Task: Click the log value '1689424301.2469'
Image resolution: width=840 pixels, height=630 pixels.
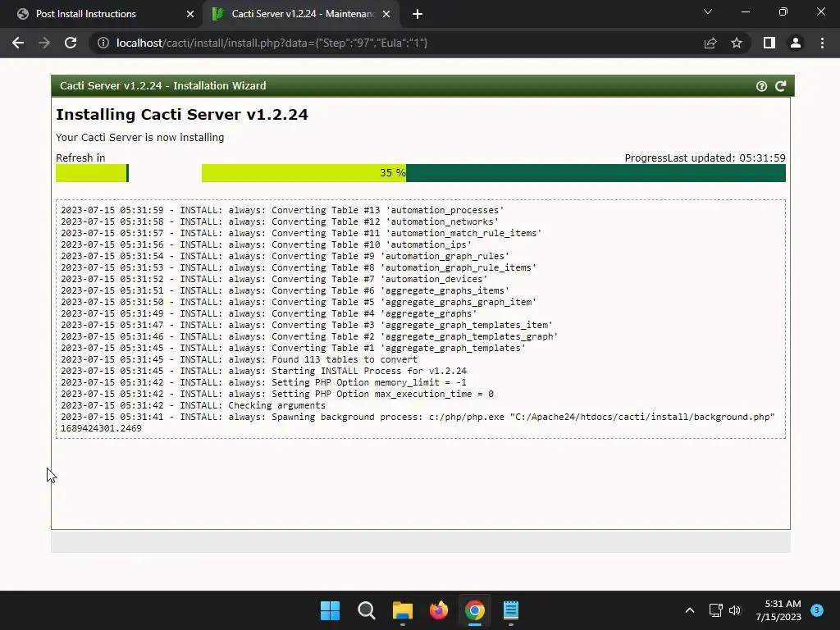Action: [101, 428]
